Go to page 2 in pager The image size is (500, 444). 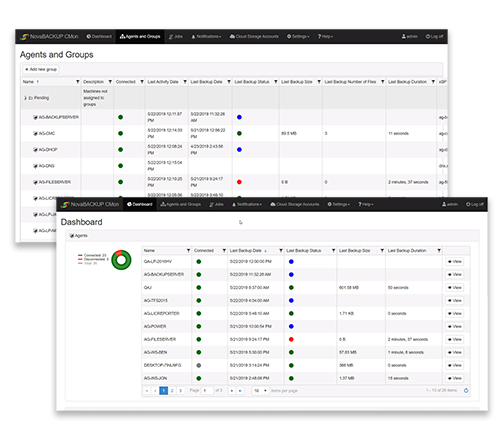pos(172,390)
